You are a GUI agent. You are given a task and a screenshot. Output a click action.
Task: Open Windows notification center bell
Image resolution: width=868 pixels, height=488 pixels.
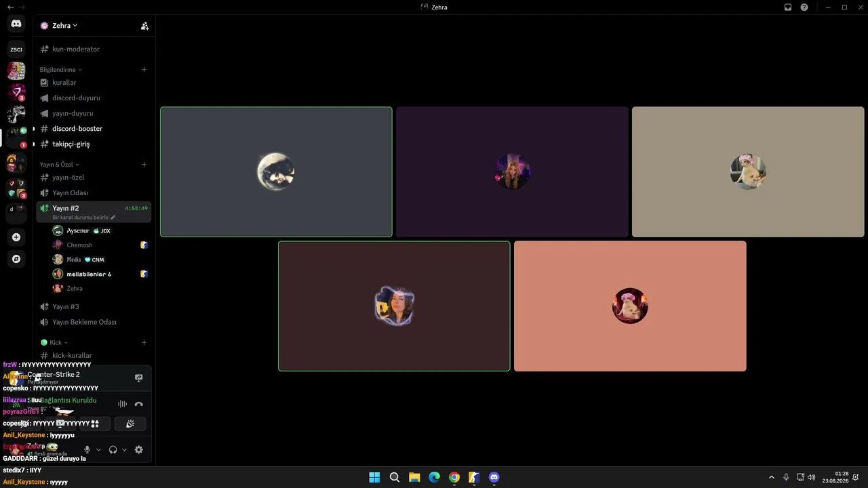coord(856,477)
